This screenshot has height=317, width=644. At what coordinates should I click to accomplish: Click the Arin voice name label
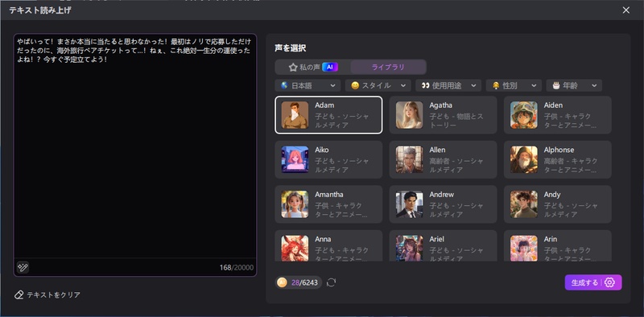[551, 239]
